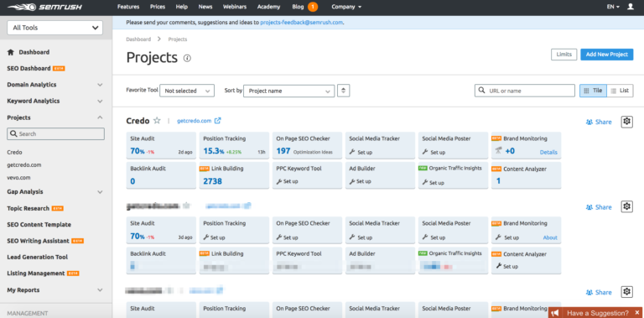
Task: Click the Limits button
Action: (563, 55)
